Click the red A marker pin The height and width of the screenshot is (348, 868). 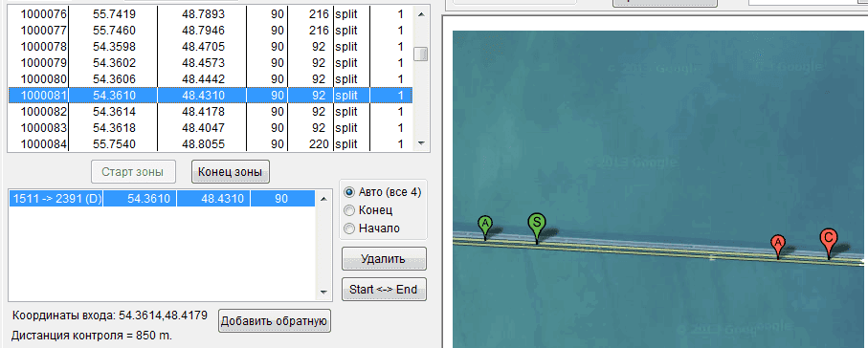coord(778,244)
